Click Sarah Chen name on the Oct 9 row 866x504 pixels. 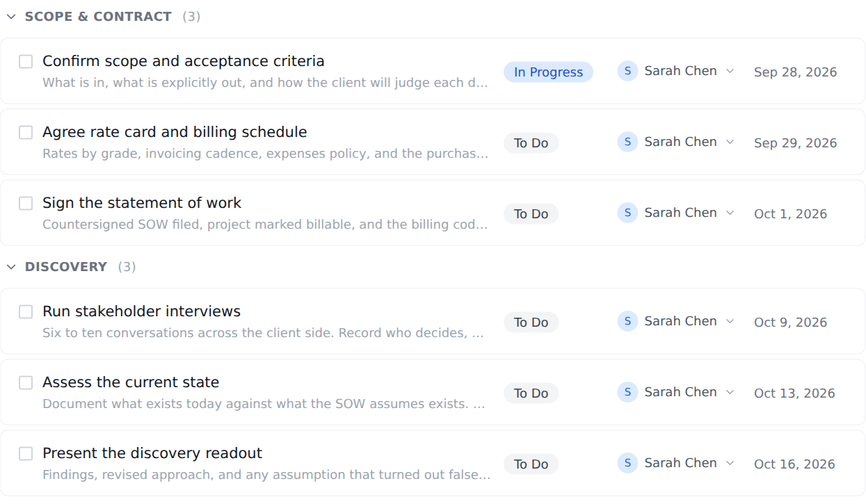point(680,321)
